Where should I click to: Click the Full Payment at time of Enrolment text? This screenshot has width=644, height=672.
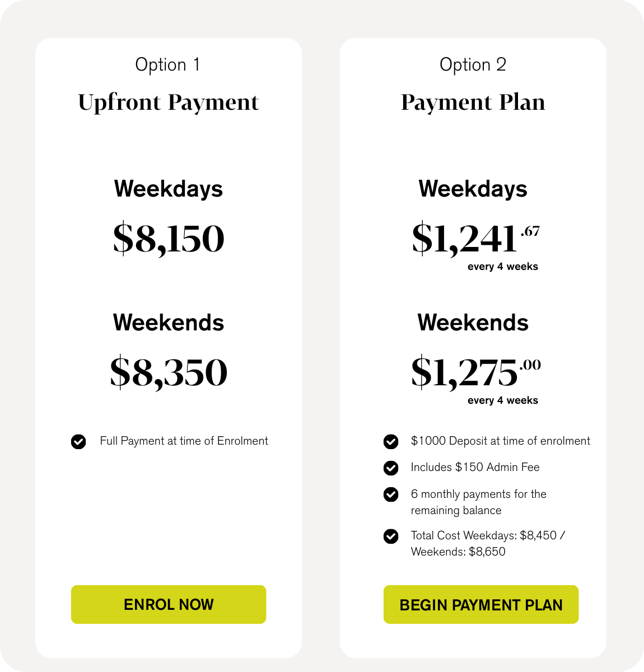click(x=184, y=441)
